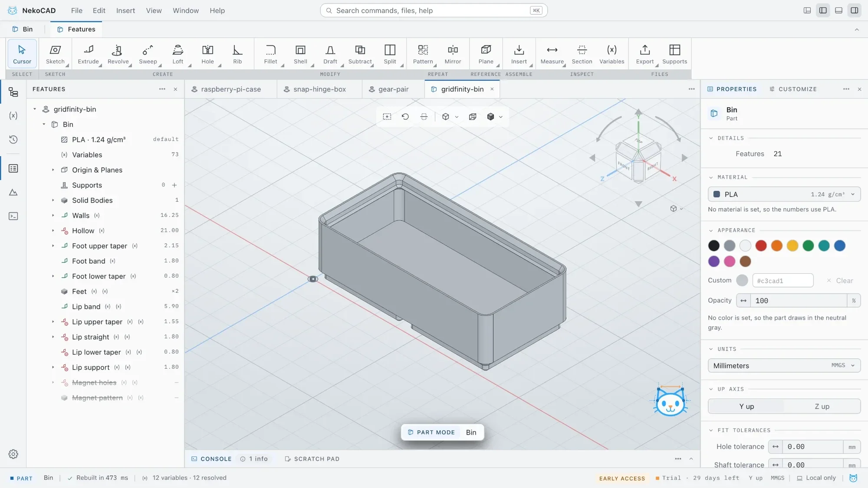Open the Millimeters units dropdown
868x488 pixels.
(784, 366)
